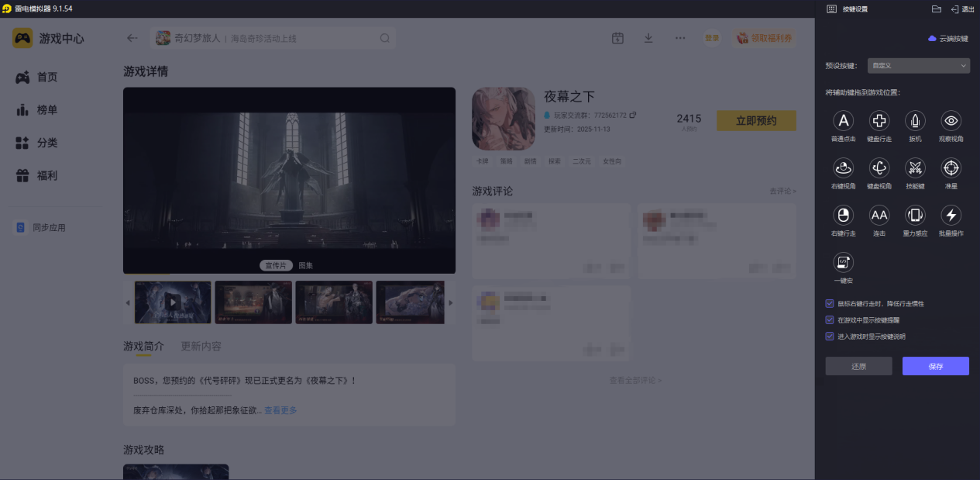The width and height of the screenshot is (980, 480).
Task: Select the 普通点击 tap key icon
Action: (x=843, y=120)
